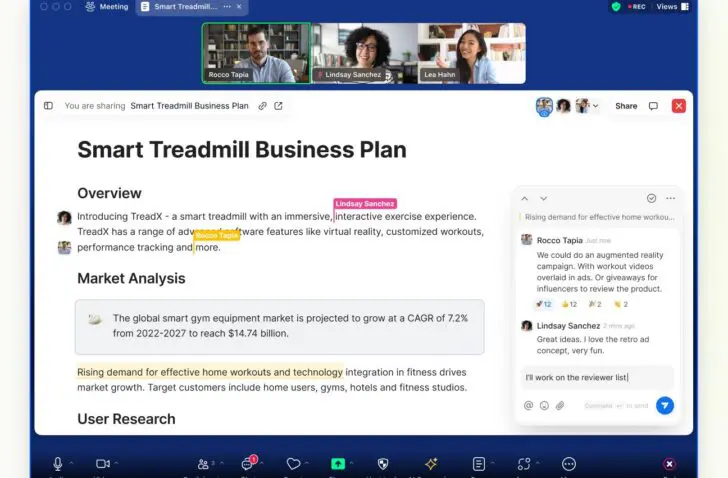728x478 pixels.
Task: Toggle the party reaction with count 2
Action: (595, 304)
